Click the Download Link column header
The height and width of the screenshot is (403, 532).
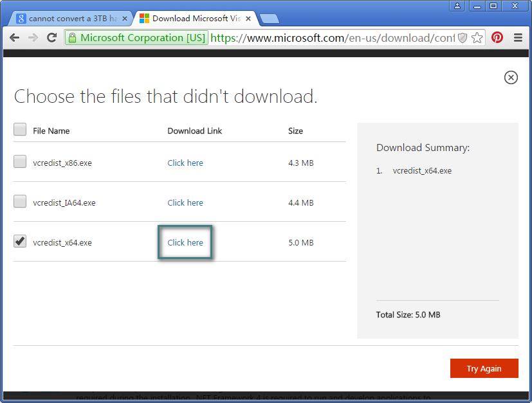pos(194,131)
